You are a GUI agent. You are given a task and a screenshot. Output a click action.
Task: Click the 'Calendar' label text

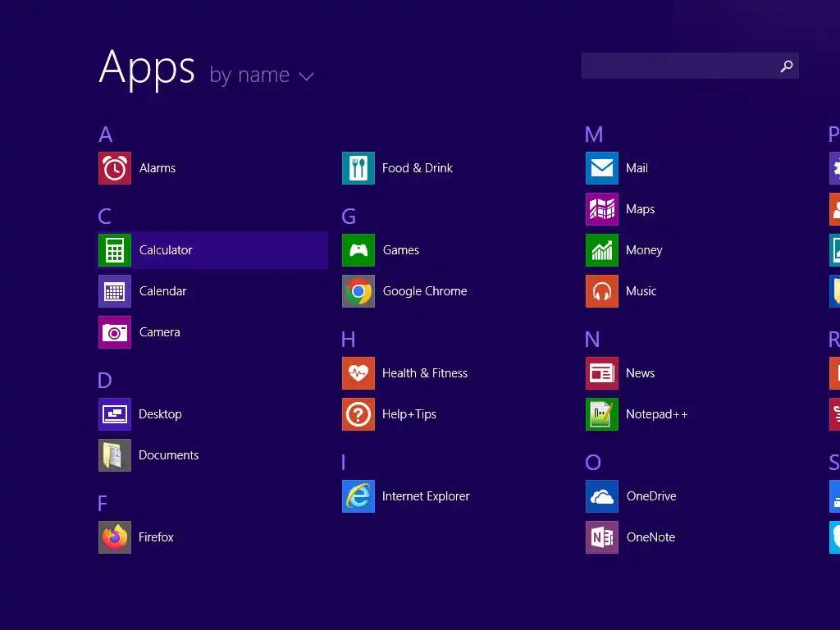click(163, 291)
